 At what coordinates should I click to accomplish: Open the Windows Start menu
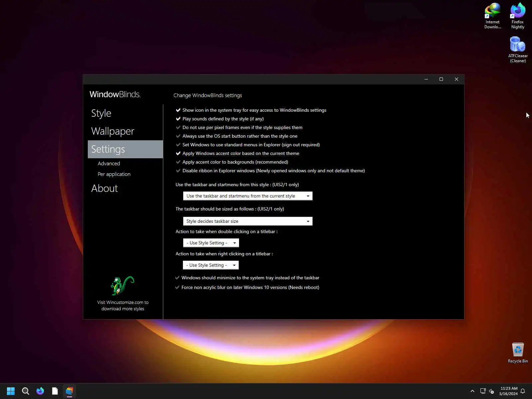coord(11,391)
